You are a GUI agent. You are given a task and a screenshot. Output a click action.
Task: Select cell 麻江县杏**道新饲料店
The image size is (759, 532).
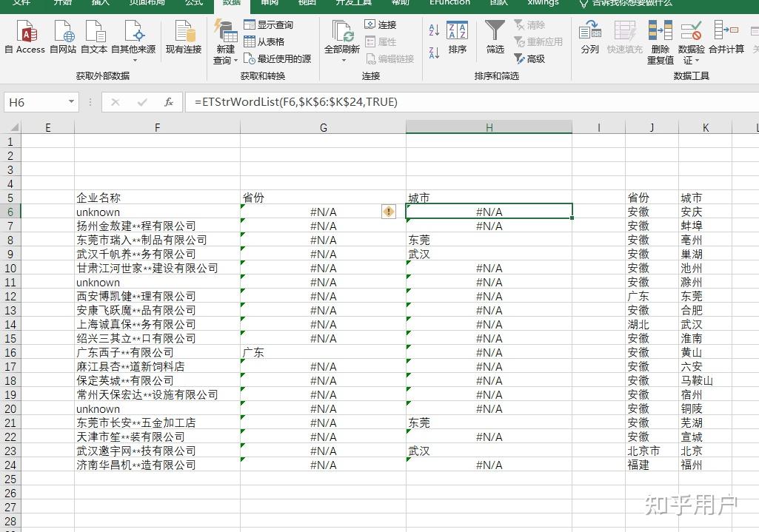[x=157, y=366]
